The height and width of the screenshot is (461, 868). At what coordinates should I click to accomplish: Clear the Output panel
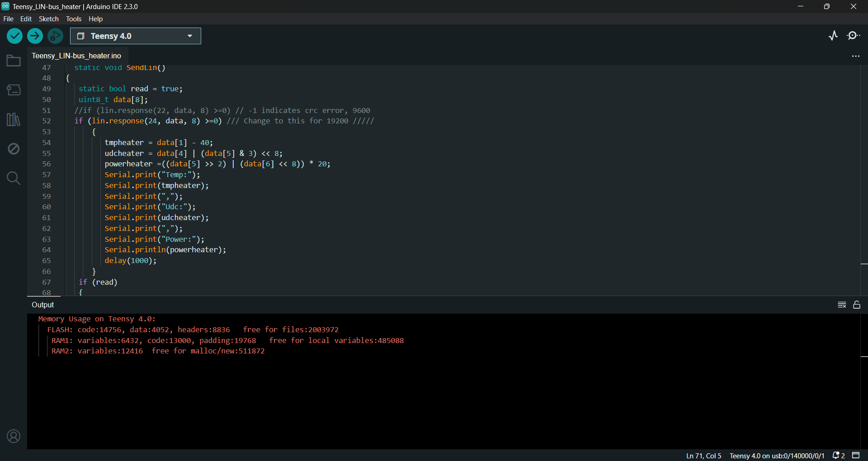[842, 305]
